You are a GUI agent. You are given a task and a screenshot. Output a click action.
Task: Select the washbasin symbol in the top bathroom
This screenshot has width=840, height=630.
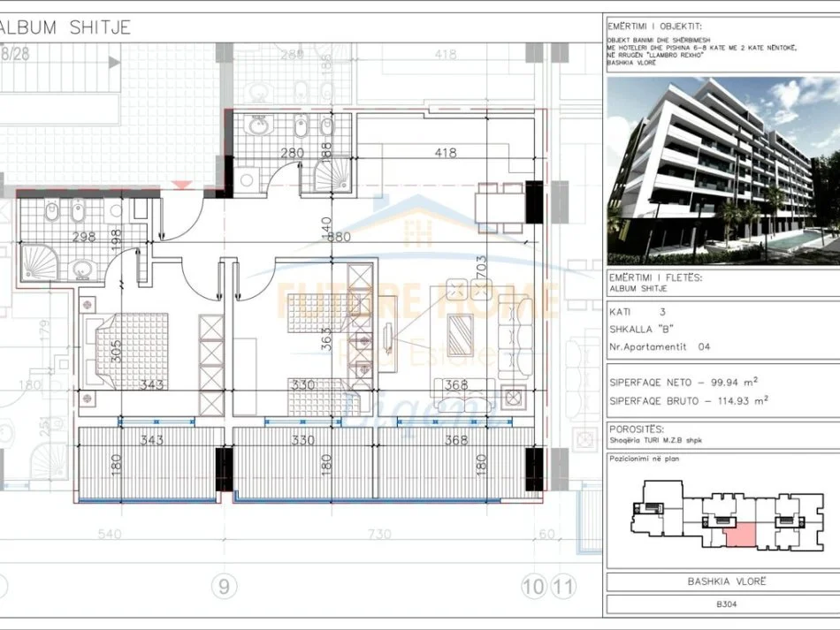tap(258, 125)
